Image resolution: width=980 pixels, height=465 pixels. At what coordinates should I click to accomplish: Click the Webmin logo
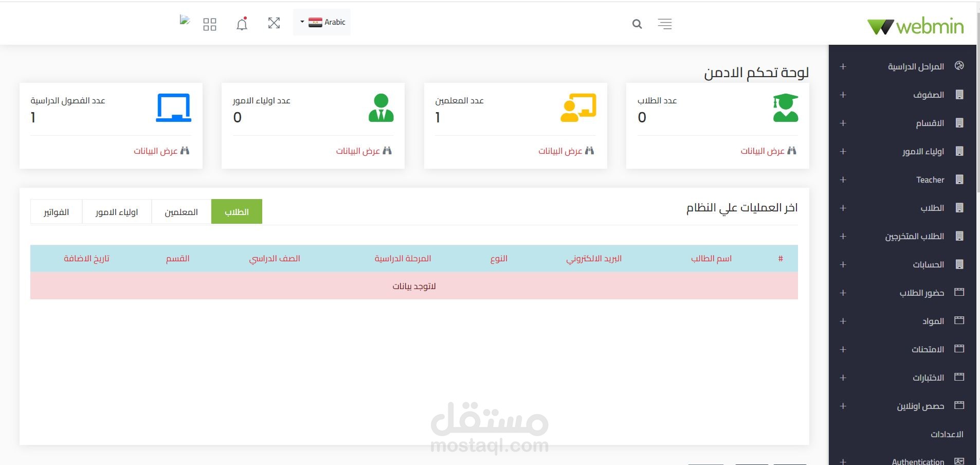(x=915, y=26)
